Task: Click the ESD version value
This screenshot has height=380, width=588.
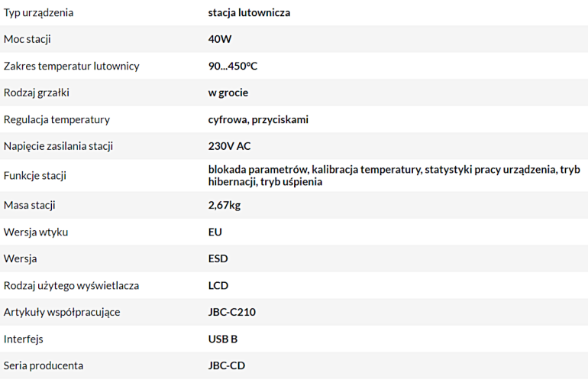Action: (x=218, y=258)
